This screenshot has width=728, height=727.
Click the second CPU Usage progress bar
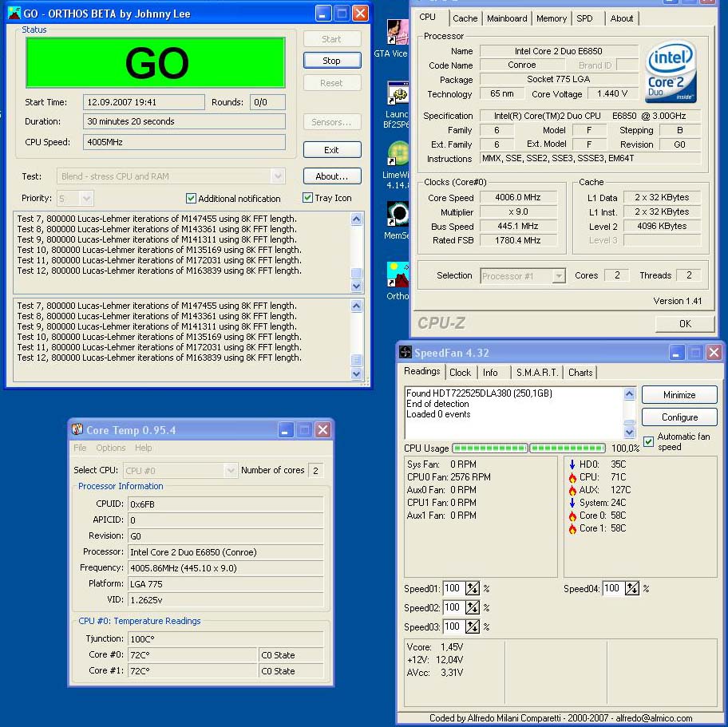tap(568, 448)
